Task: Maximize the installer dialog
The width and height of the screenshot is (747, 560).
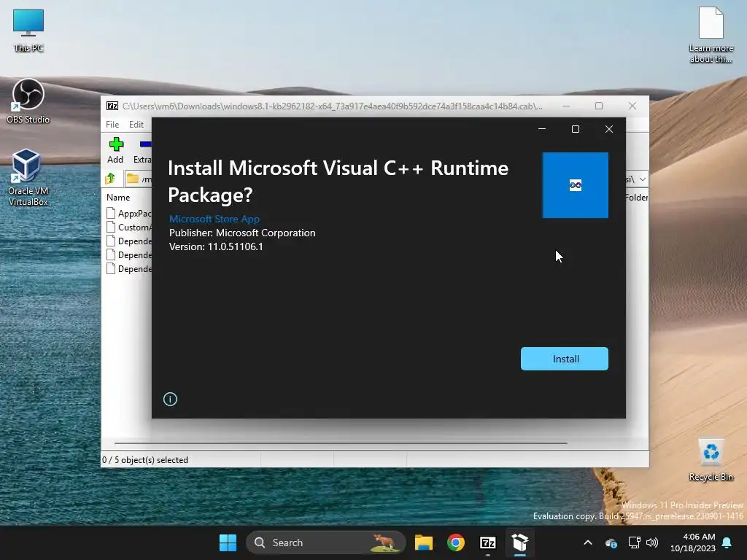Action: tap(576, 129)
